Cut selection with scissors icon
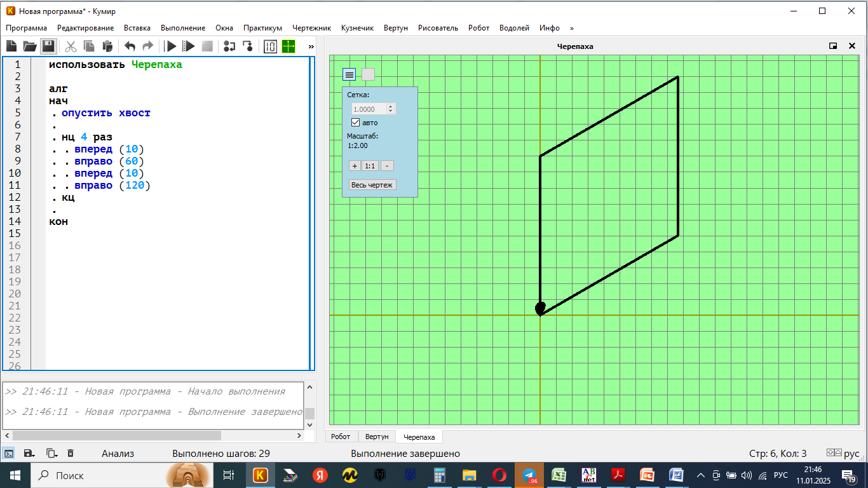Image resolution: width=868 pixels, height=488 pixels. [71, 46]
